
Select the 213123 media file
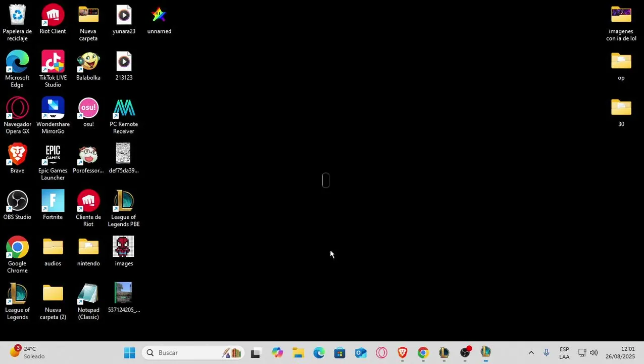tap(124, 66)
